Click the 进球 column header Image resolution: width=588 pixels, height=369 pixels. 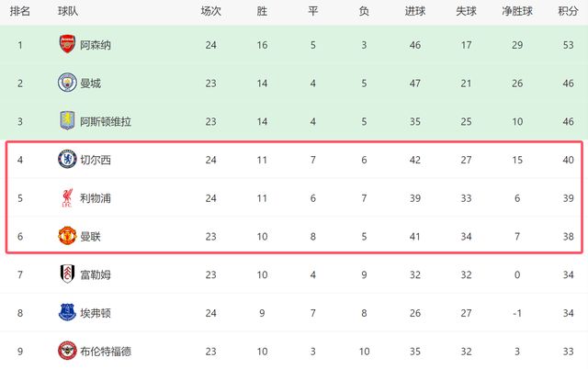pyautogui.click(x=414, y=12)
